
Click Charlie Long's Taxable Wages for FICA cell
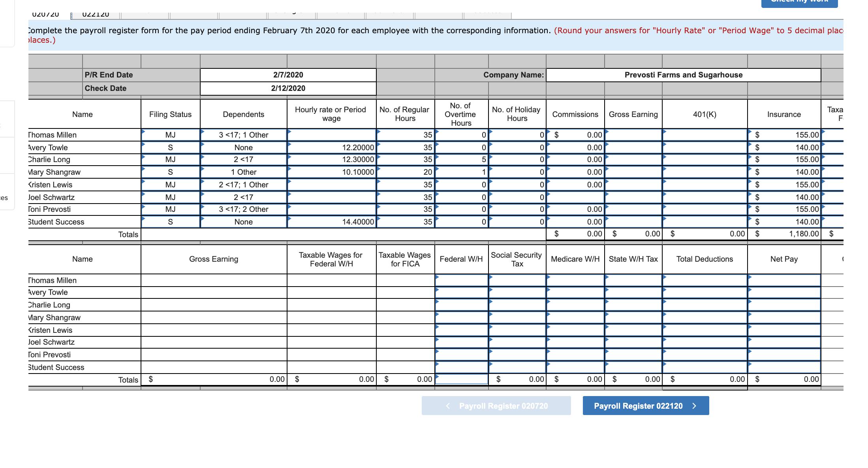tap(404, 305)
